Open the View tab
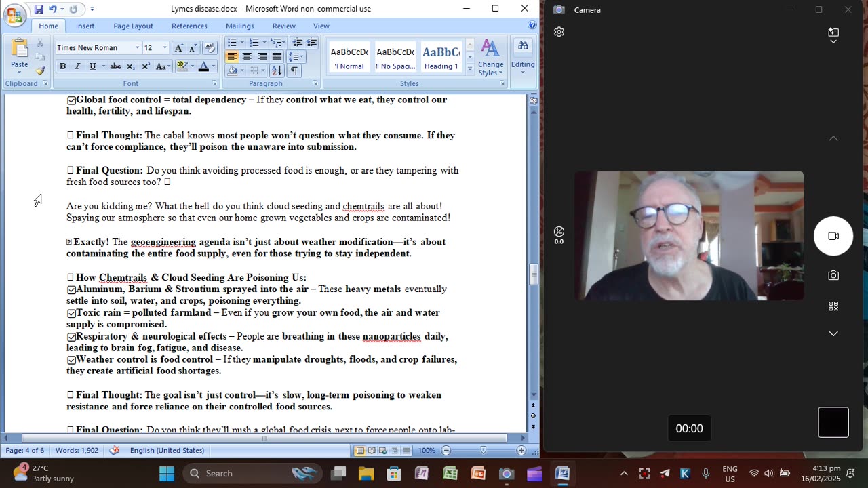Screen dimensions: 868x488 coord(321,26)
